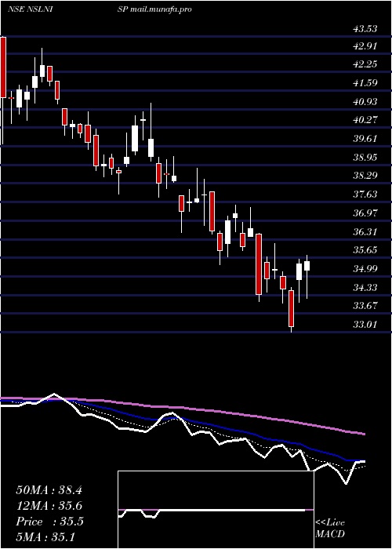Click the 33.01 price axis label

tap(365, 325)
